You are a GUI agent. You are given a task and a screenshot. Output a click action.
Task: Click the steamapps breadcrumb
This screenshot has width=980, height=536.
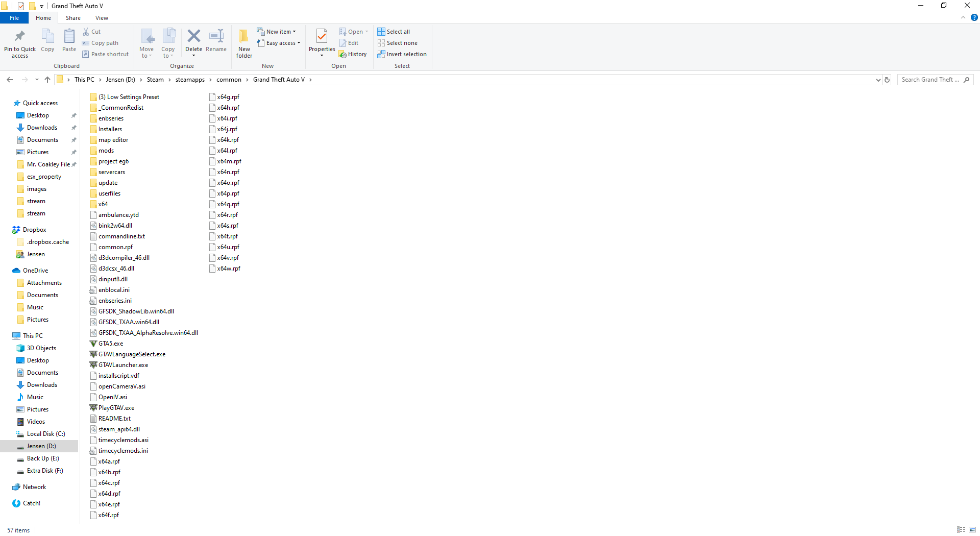(190, 80)
